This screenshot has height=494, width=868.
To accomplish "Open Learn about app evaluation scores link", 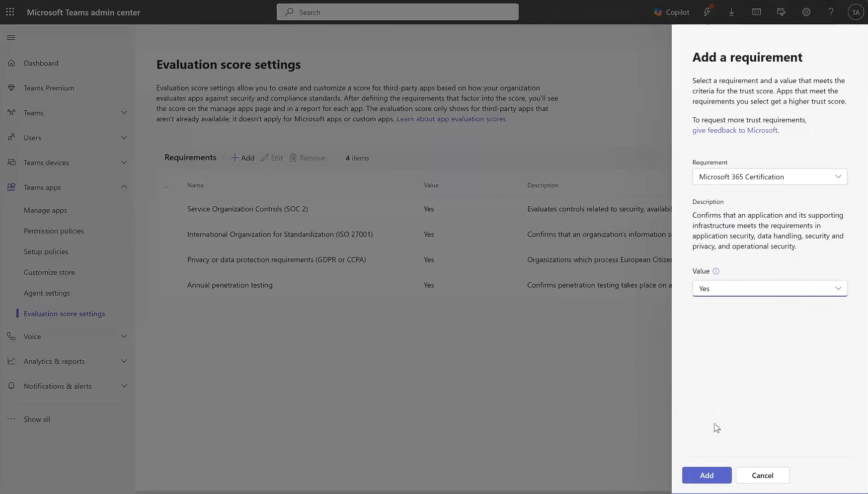I will [x=451, y=119].
